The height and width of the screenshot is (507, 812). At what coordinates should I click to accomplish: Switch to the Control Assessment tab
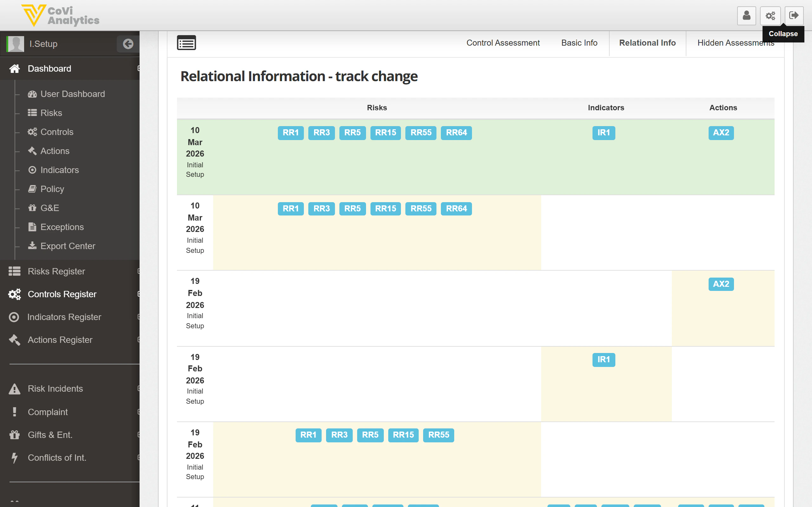503,42
